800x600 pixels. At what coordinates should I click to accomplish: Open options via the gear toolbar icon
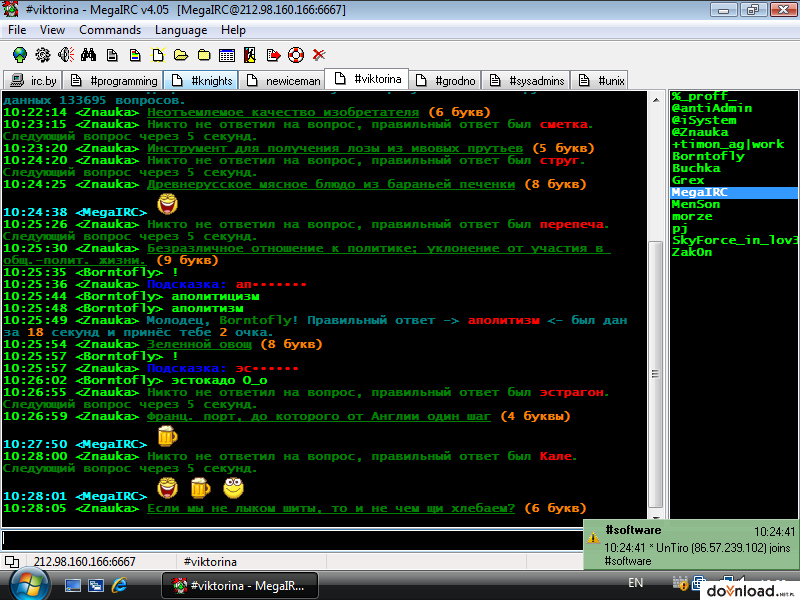pos(43,55)
